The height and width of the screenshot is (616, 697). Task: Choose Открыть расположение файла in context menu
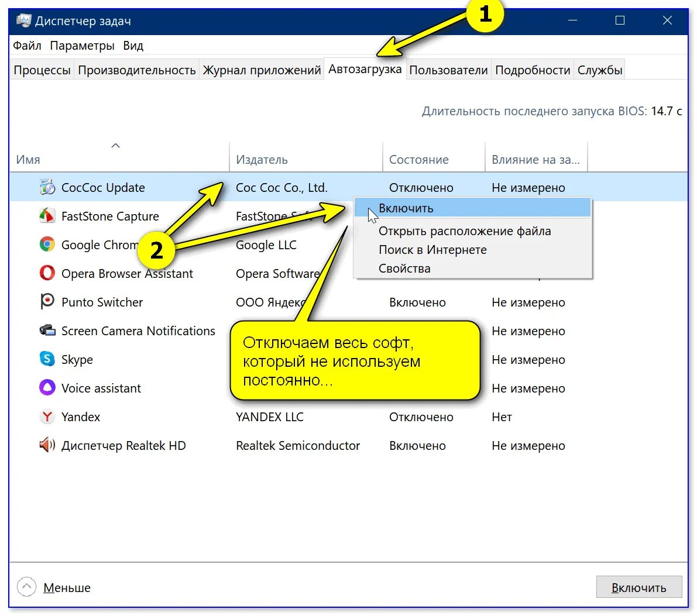pyautogui.click(x=472, y=231)
